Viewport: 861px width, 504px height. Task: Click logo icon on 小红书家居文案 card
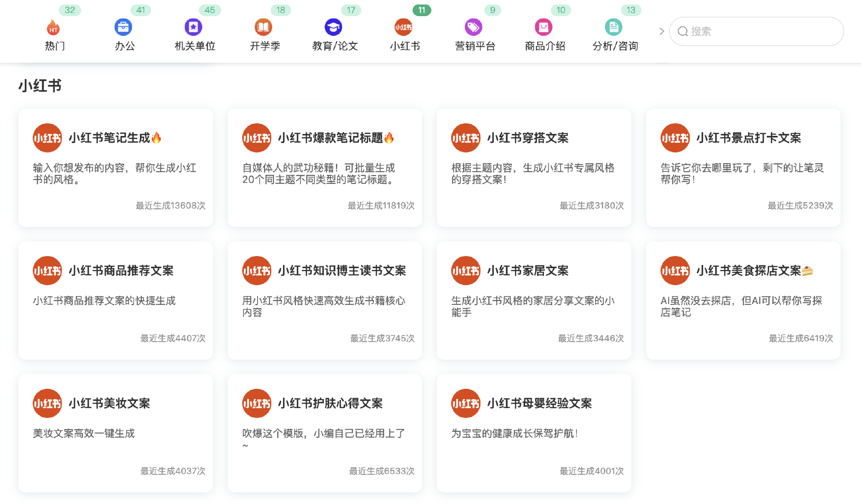pos(465,270)
